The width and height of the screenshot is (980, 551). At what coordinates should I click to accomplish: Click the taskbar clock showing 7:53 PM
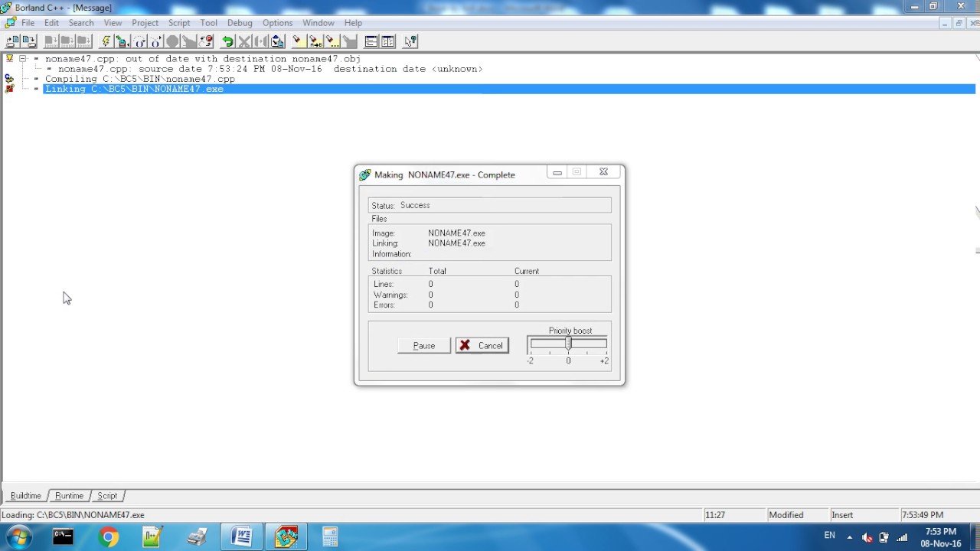pos(940,537)
